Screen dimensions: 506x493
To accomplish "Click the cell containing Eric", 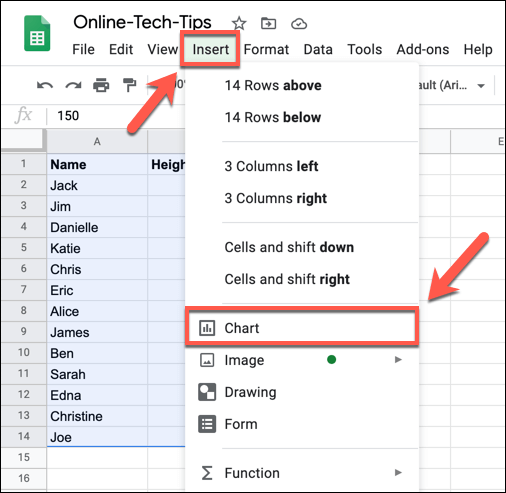I will click(97, 290).
